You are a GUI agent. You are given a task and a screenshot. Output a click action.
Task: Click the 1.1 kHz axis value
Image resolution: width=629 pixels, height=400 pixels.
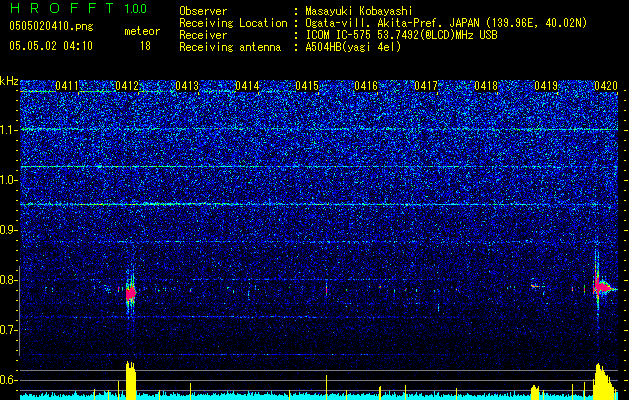9,130
